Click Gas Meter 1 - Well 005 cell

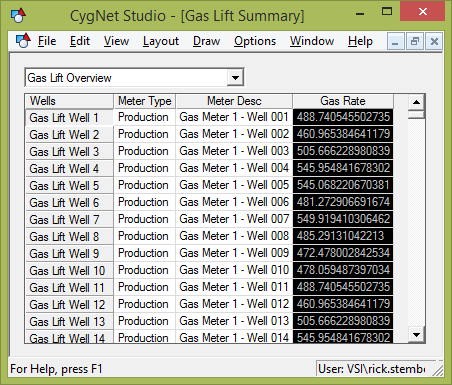(234, 185)
